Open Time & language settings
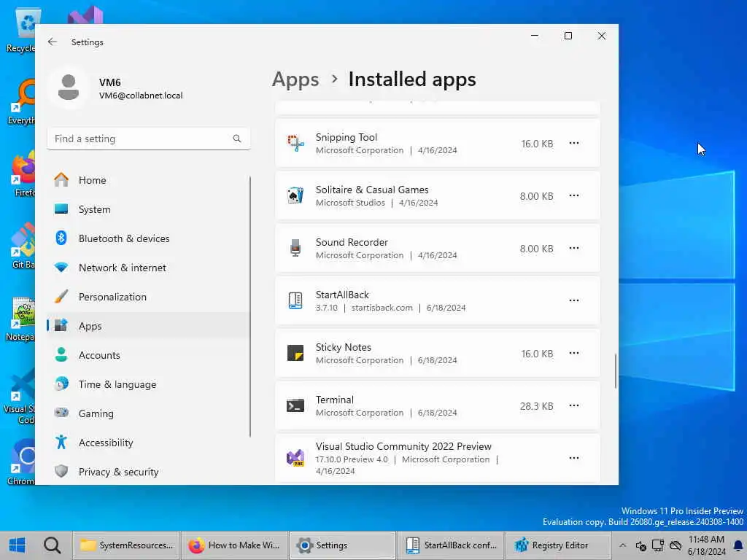Viewport: 747px width, 560px height. [147, 384]
